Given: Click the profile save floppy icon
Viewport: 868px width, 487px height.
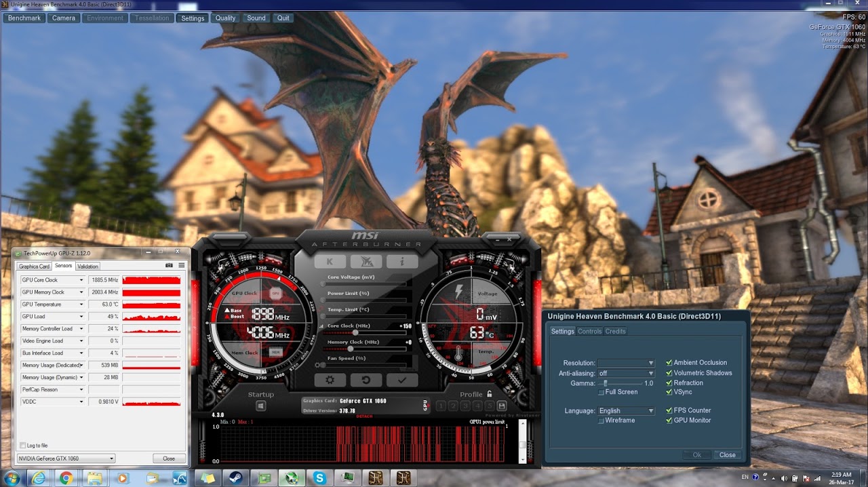Looking at the screenshot, I should click(x=502, y=406).
